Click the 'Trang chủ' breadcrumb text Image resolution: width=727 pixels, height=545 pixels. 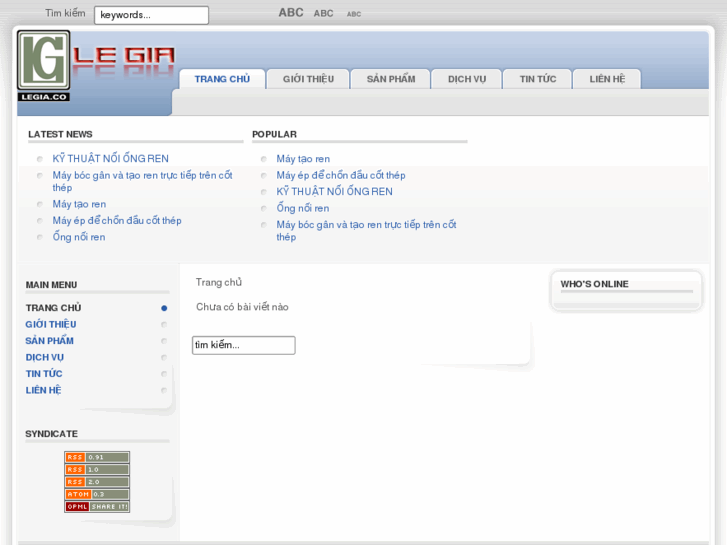tap(219, 282)
